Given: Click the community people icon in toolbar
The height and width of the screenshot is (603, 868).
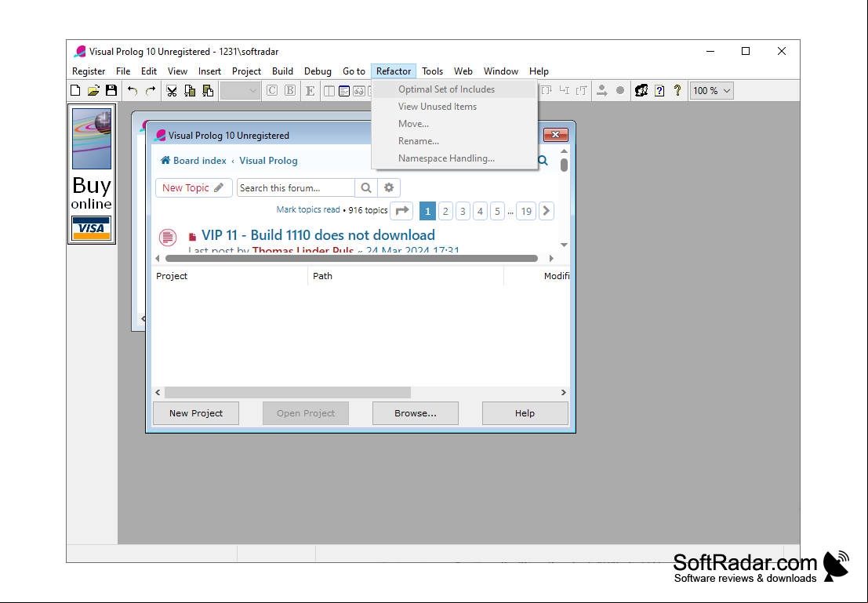Looking at the screenshot, I should tap(641, 90).
